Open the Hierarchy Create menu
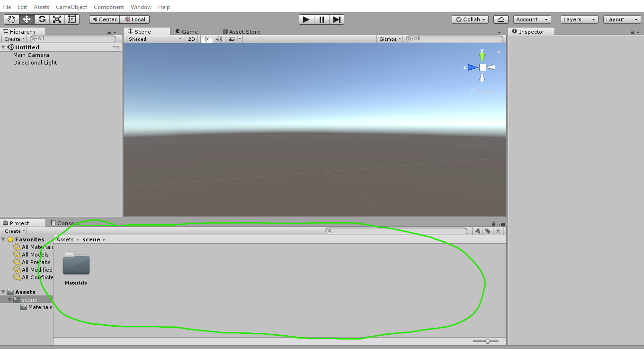The image size is (644, 349). coord(14,39)
